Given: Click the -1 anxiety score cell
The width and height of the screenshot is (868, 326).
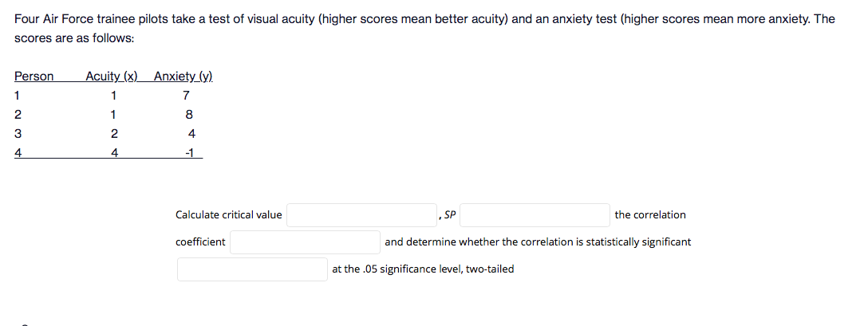Looking at the screenshot, I should tap(191, 151).
